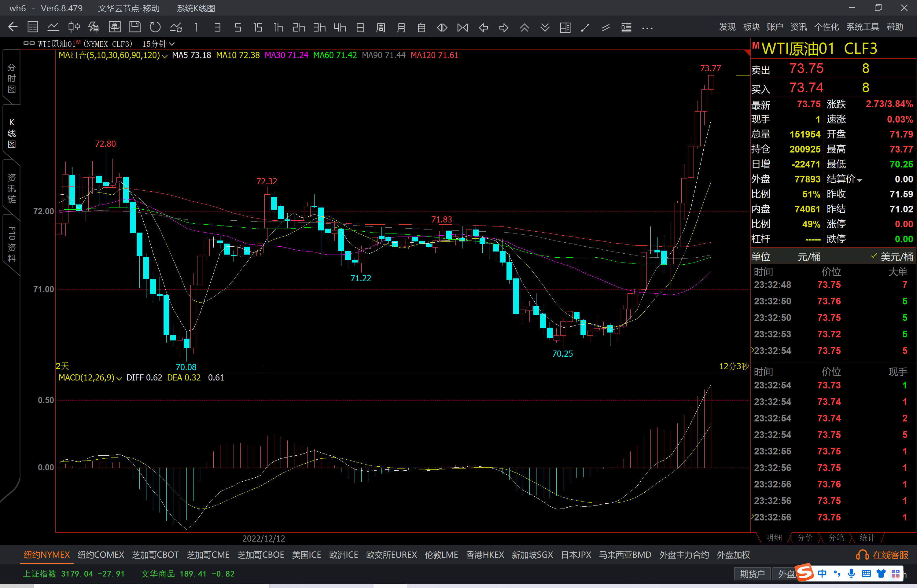Expand the 结算价 dropdown arrow

pos(859,180)
